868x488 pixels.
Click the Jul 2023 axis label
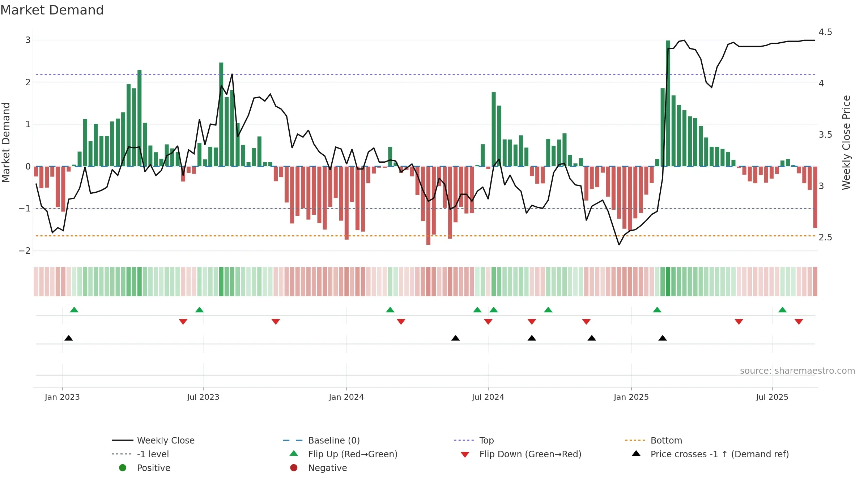(x=203, y=397)
